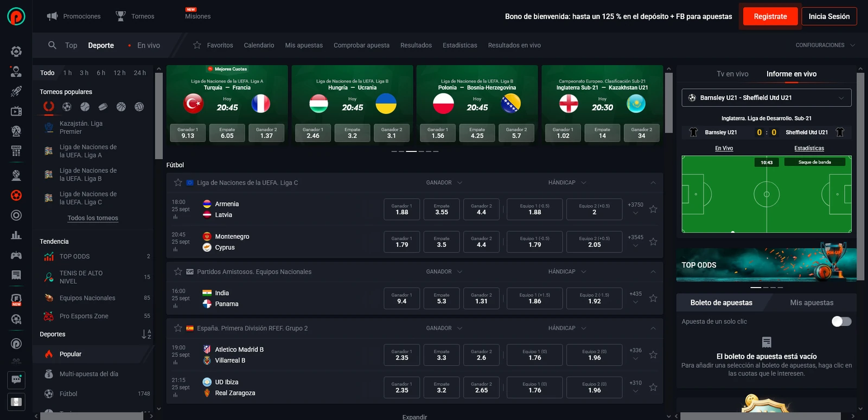
Task: Select the basketball sport filter icon
Action: (x=121, y=107)
